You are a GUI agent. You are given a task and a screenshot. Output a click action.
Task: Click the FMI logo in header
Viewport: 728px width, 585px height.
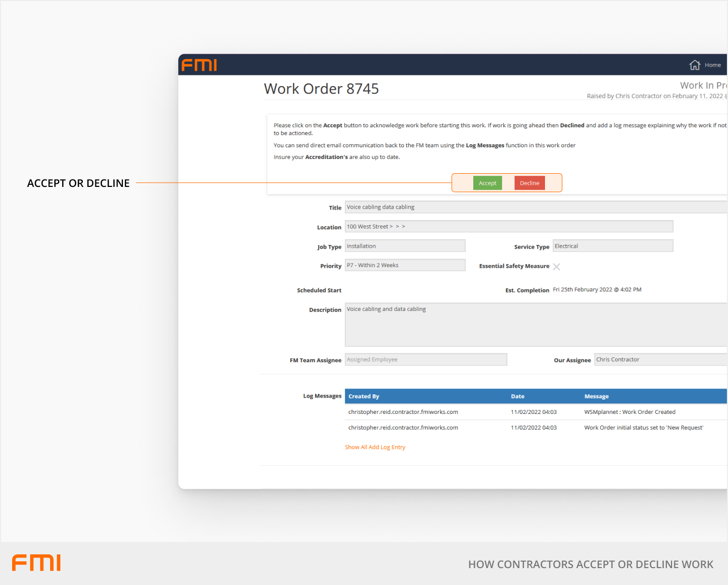(x=199, y=65)
